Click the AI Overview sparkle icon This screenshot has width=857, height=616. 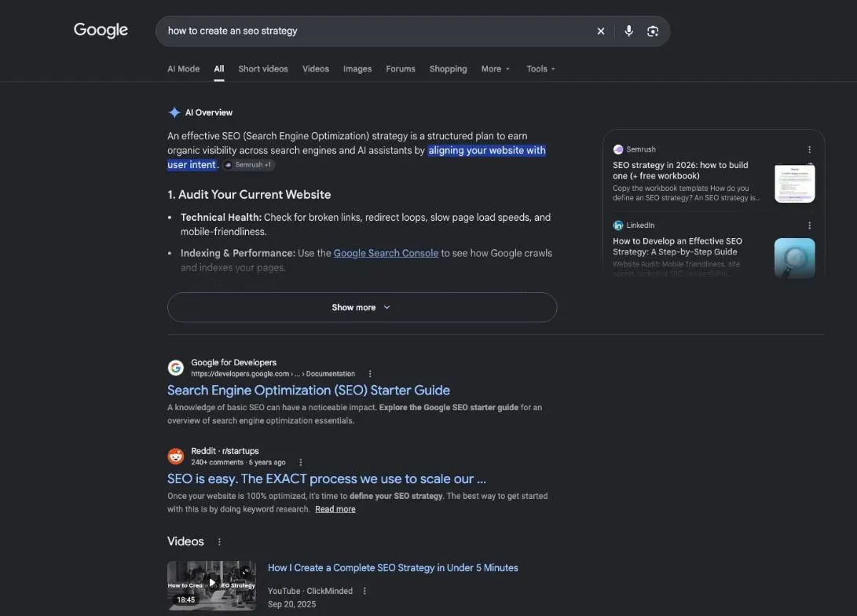coord(174,112)
